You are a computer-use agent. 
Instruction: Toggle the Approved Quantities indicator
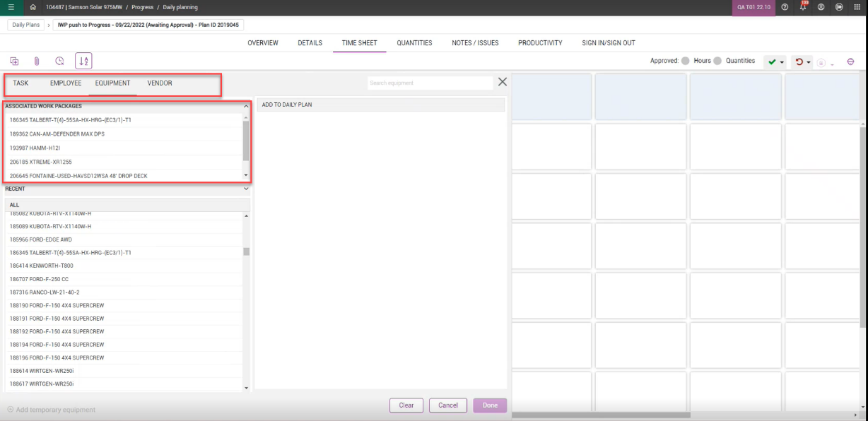(x=717, y=61)
